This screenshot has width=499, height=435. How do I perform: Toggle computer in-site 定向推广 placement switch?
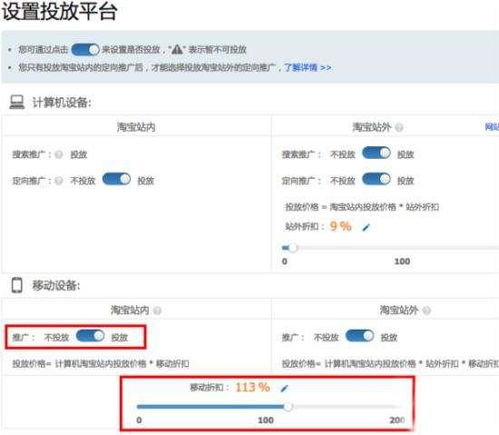[116, 179]
